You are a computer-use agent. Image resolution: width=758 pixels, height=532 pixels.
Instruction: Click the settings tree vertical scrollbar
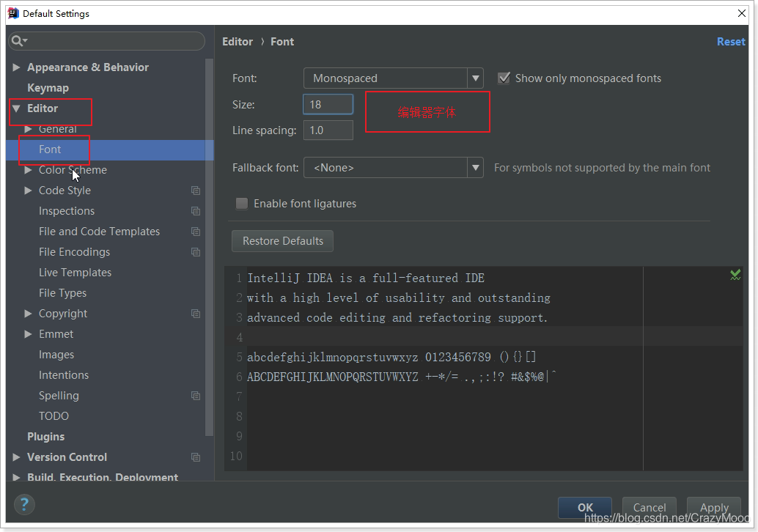click(x=210, y=248)
